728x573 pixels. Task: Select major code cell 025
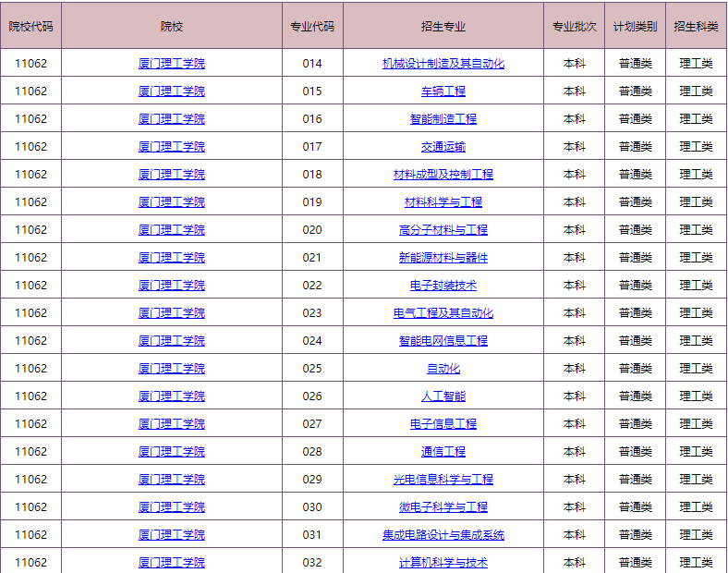pyautogui.click(x=312, y=369)
